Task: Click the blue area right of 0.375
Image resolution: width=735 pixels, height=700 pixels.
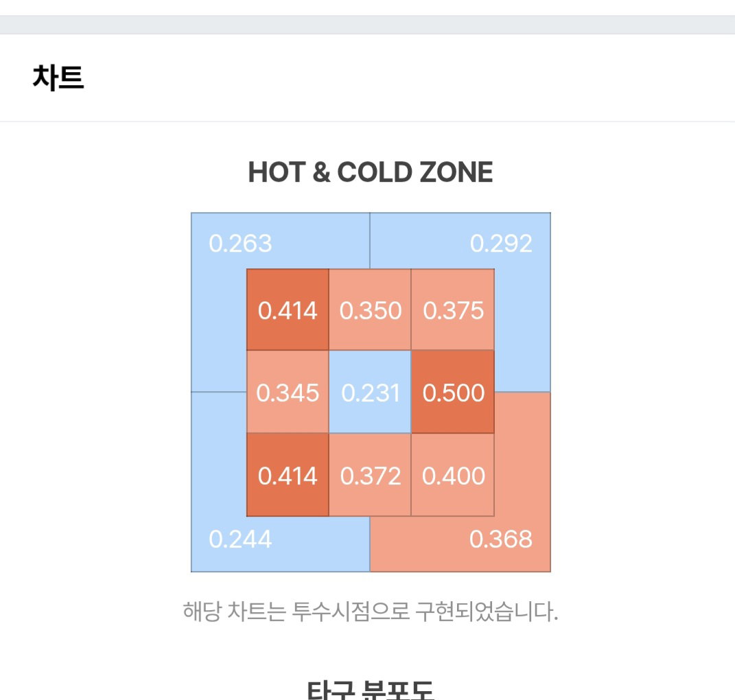Action: 522,330
